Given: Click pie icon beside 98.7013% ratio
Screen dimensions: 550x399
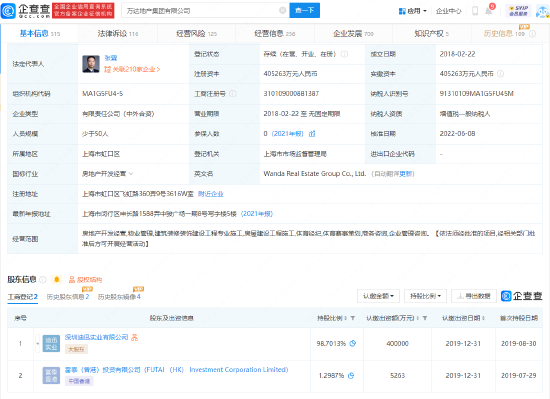Looking at the screenshot, I should pos(353,344).
